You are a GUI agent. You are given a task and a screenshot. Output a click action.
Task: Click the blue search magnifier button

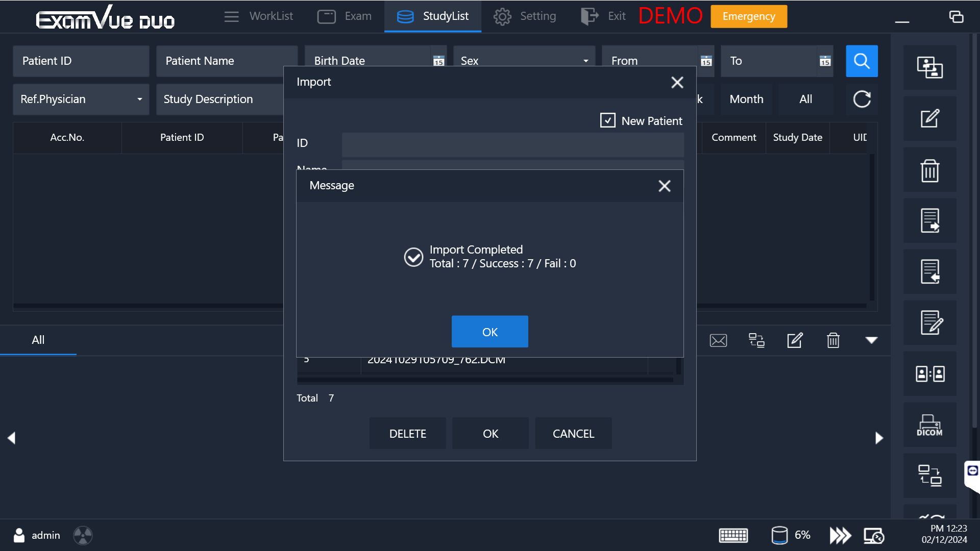862,61
